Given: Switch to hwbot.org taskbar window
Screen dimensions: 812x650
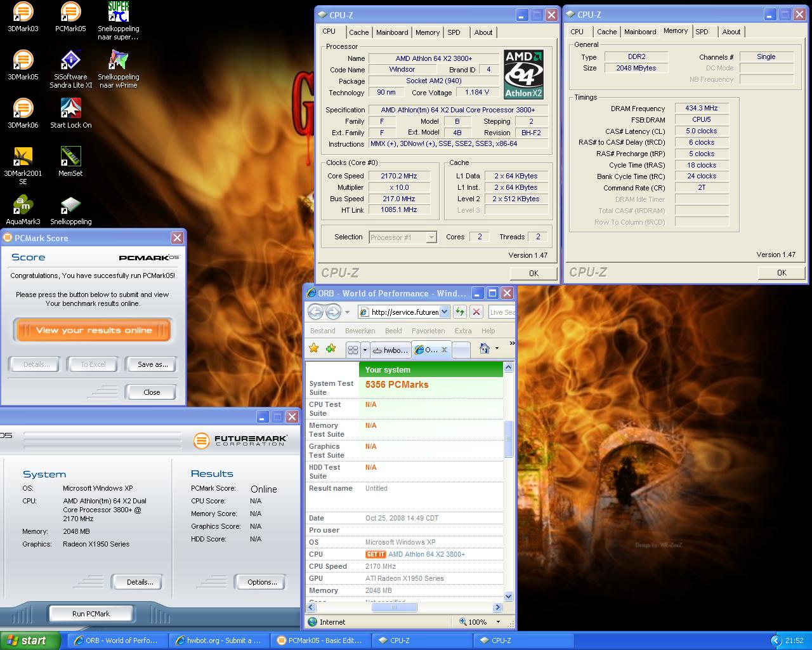Looking at the screenshot, I should 219,640.
